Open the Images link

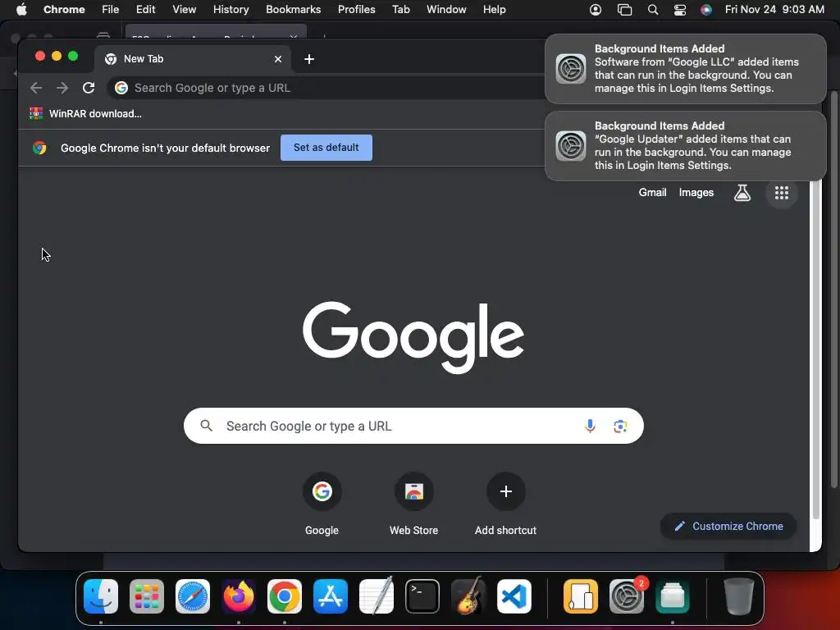pyautogui.click(x=696, y=192)
